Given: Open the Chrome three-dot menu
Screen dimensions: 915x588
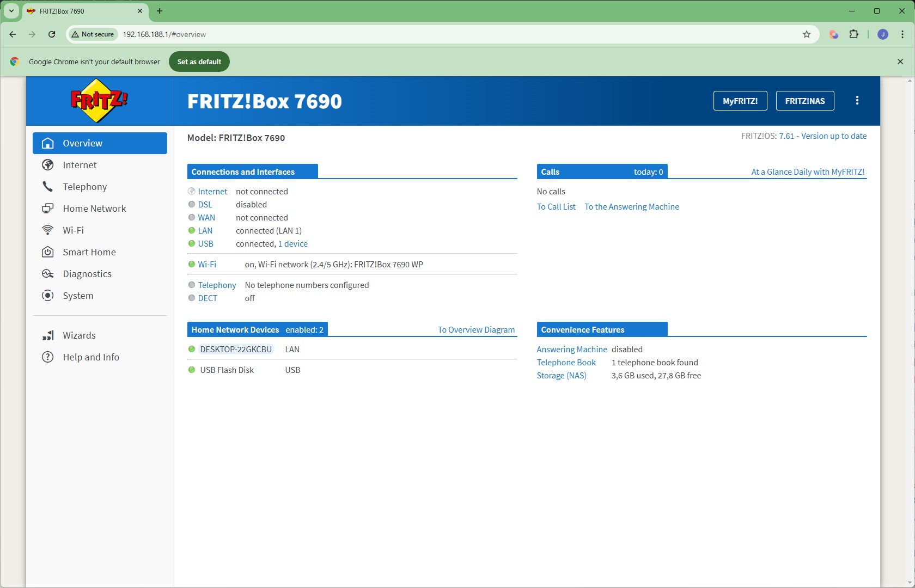Looking at the screenshot, I should click(902, 34).
